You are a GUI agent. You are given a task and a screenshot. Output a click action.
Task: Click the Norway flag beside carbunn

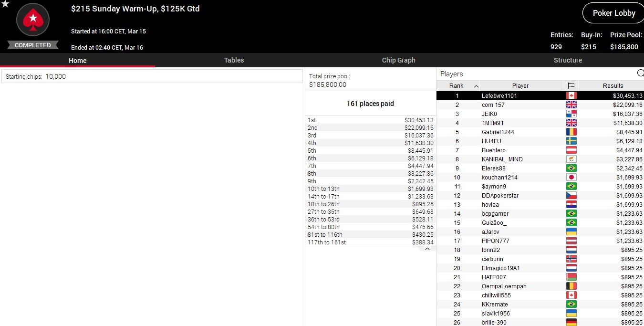tap(571, 259)
